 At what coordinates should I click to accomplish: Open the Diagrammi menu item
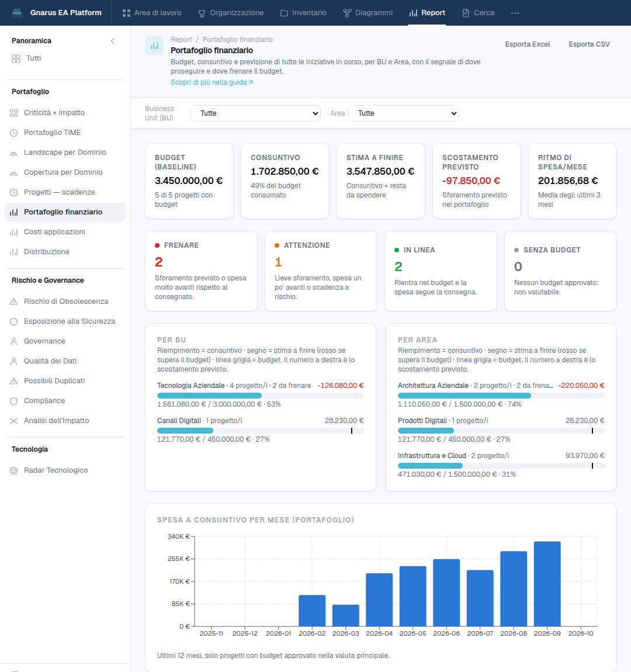(x=367, y=13)
